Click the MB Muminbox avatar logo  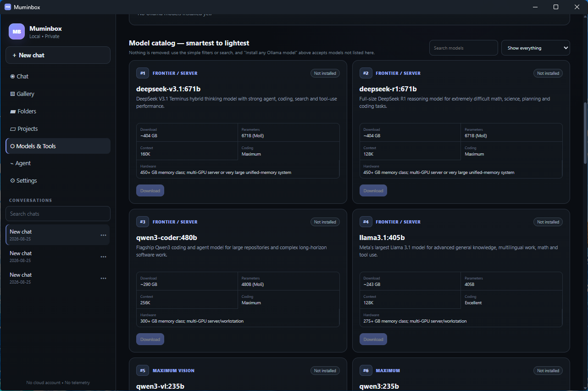17,32
